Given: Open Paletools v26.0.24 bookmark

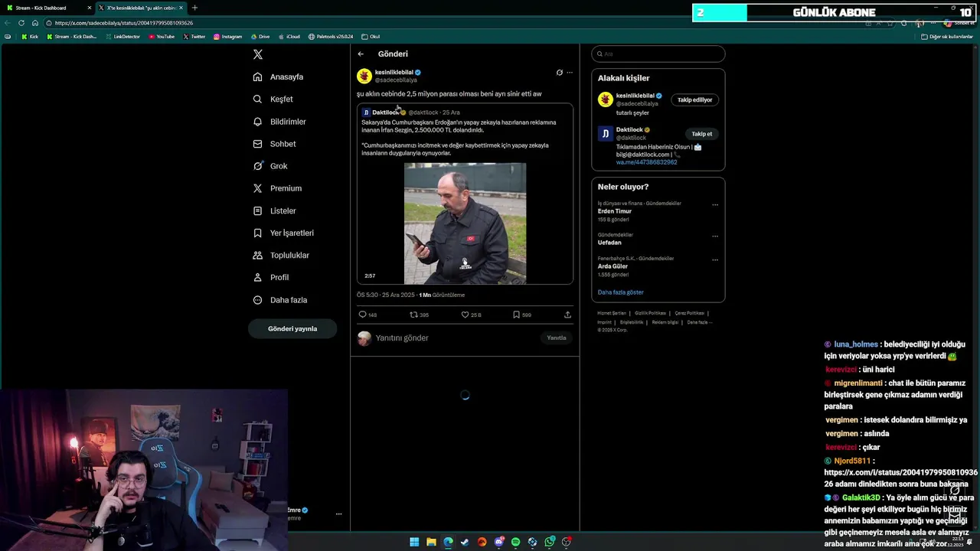Looking at the screenshot, I should (x=331, y=37).
